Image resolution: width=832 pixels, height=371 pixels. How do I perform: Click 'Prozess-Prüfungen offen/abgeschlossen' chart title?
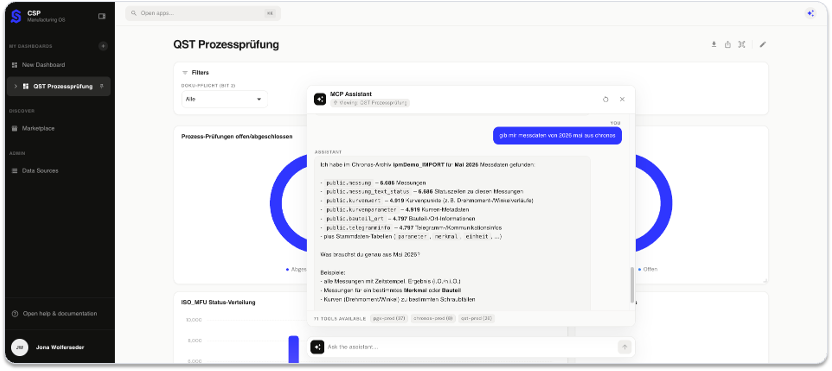coord(237,136)
